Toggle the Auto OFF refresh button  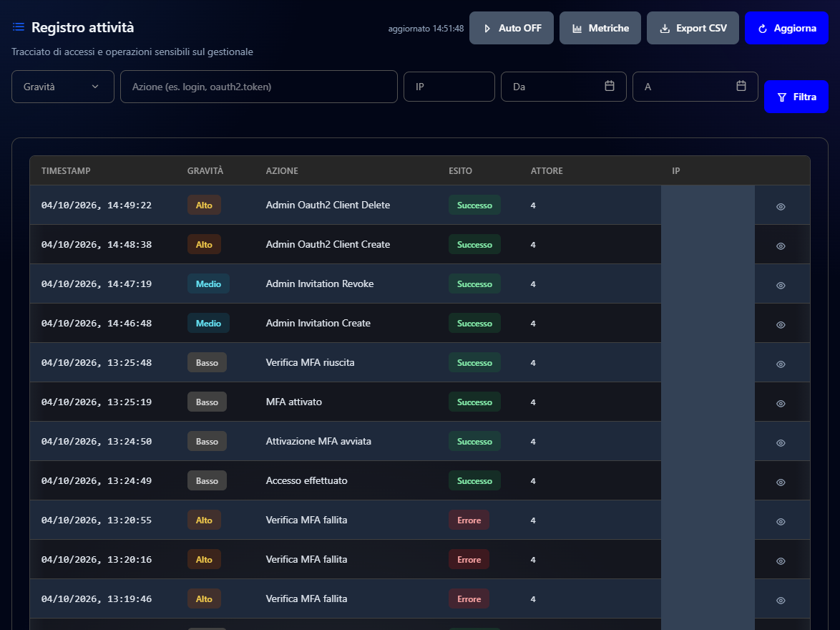click(x=511, y=28)
